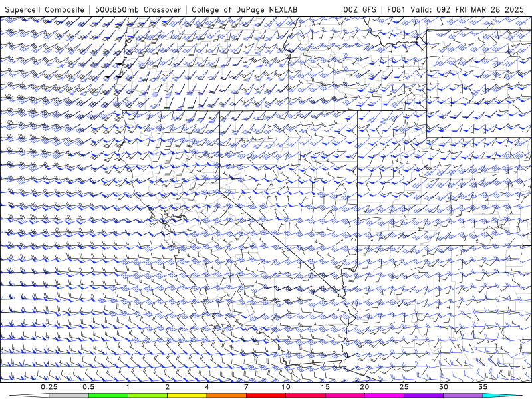Click the 0.25 legend value
The image size is (532, 399).
49,387
